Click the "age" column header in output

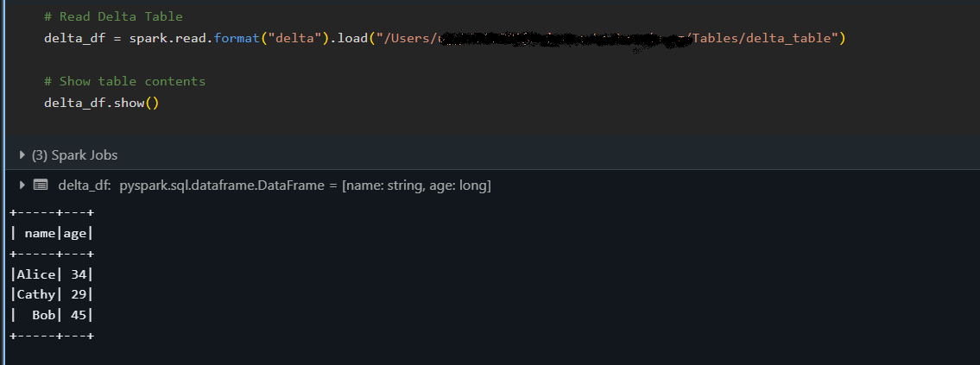(x=75, y=233)
